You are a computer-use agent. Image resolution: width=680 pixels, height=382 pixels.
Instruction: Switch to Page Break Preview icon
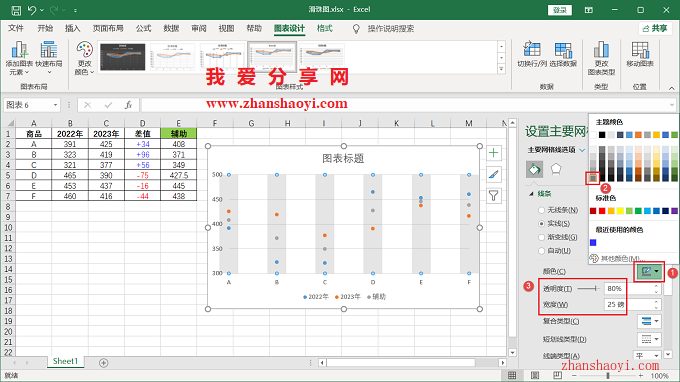tap(557, 375)
